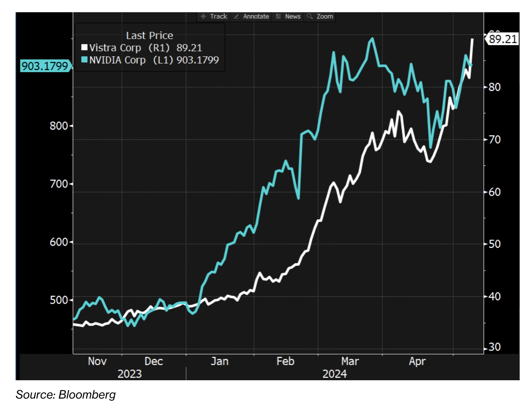Image resolution: width=532 pixels, height=410 pixels.
Task: Click the white Vistra Corp legend swatch
Action: pyautogui.click(x=84, y=48)
